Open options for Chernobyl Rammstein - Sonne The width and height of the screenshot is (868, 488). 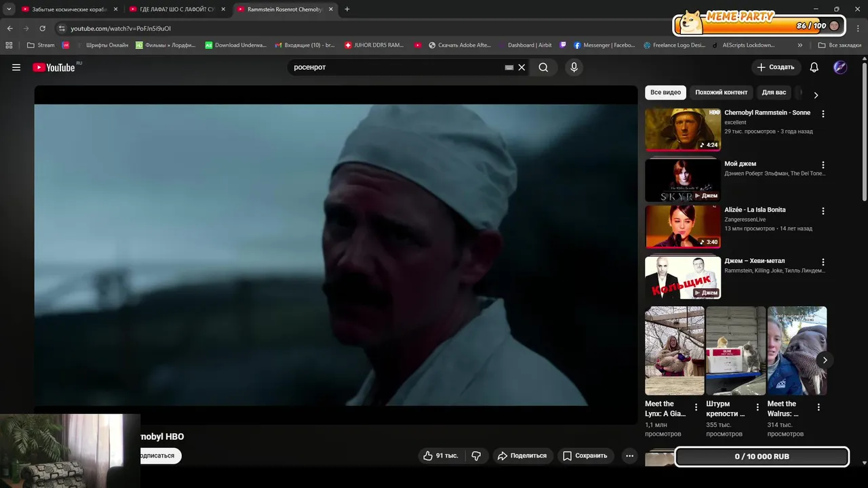point(823,114)
